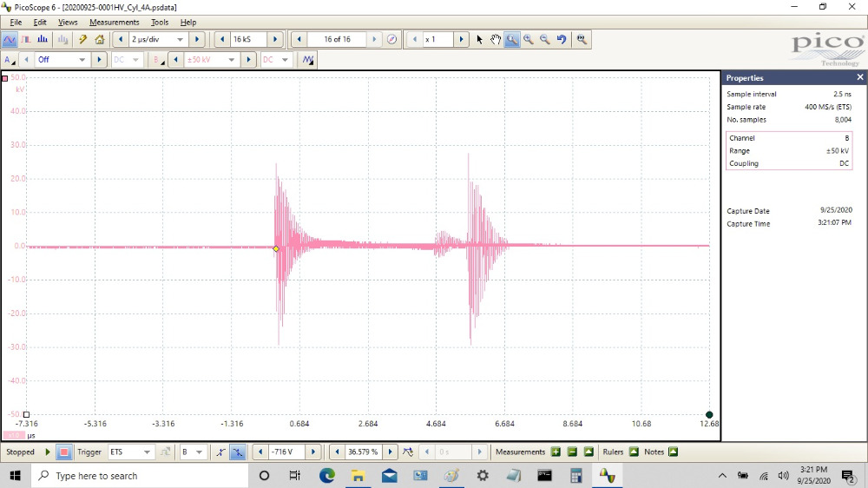Open the ETS trigger mode dropdown
Viewport: 868px width, 488px height.
[x=147, y=452]
